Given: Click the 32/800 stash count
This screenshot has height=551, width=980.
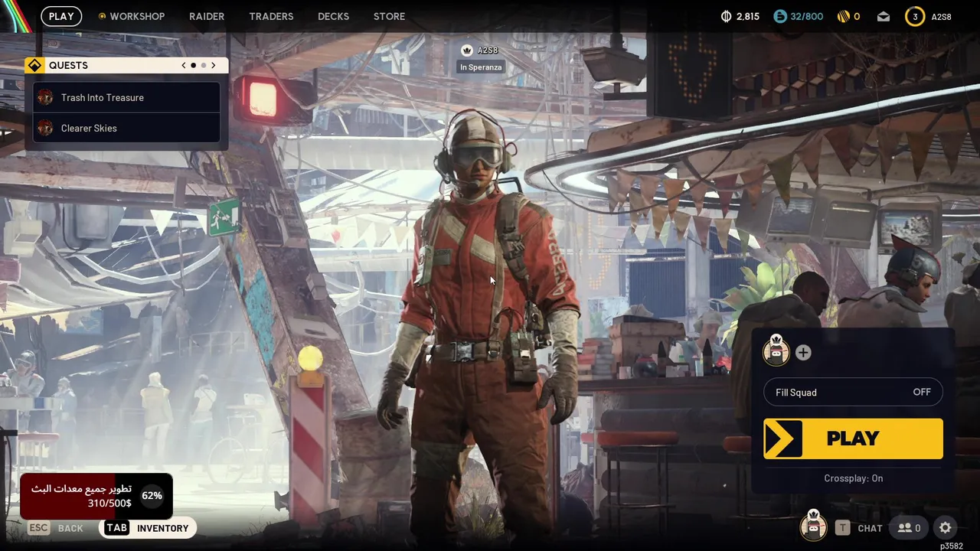Looking at the screenshot, I should tap(808, 16).
